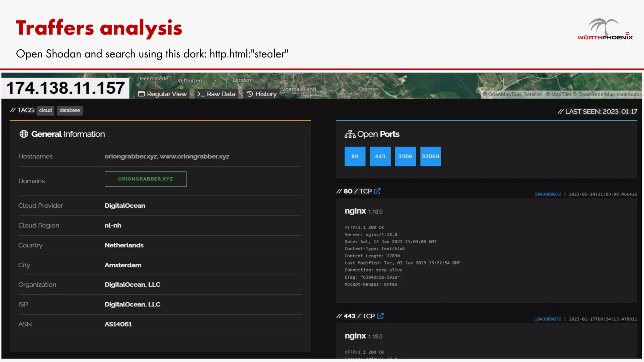Click the 'database' tag
This screenshot has width=644, height=362.
[x=70, y=110]
